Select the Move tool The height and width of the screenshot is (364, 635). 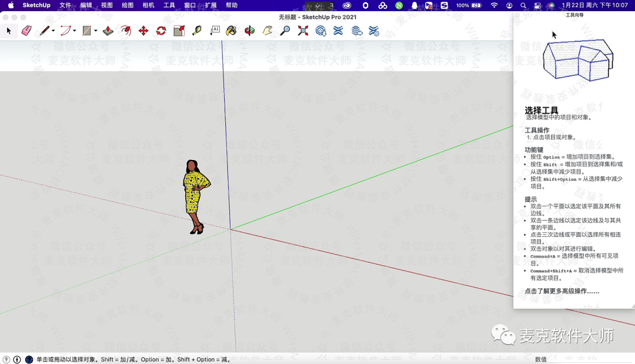(143, 31)
